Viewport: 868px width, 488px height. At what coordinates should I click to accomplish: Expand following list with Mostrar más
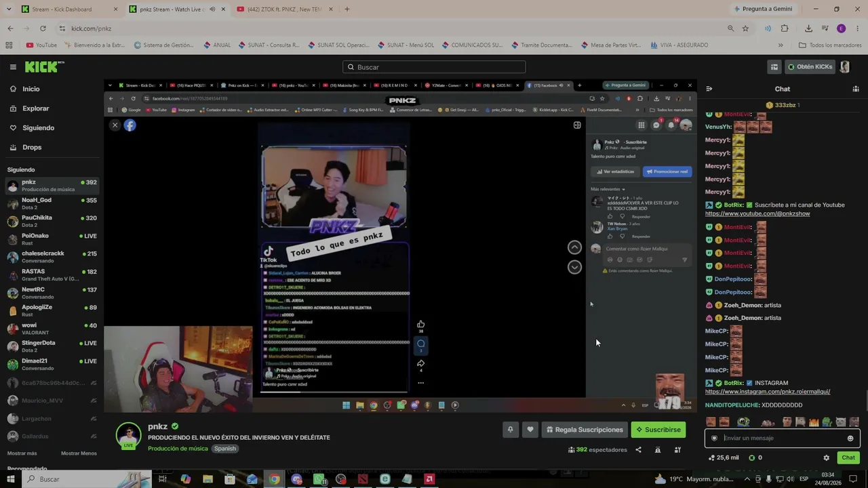[22, 453]
